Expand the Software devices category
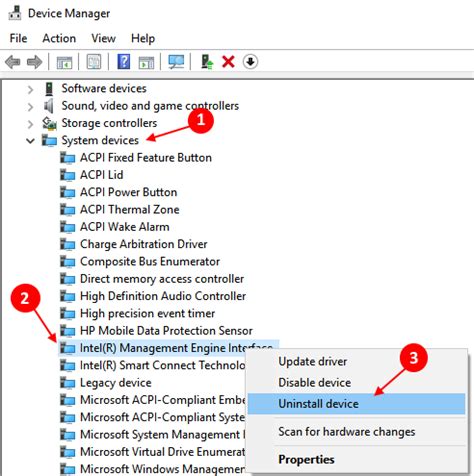The height and width of the screenshot is (476, 474). [30, 89]
